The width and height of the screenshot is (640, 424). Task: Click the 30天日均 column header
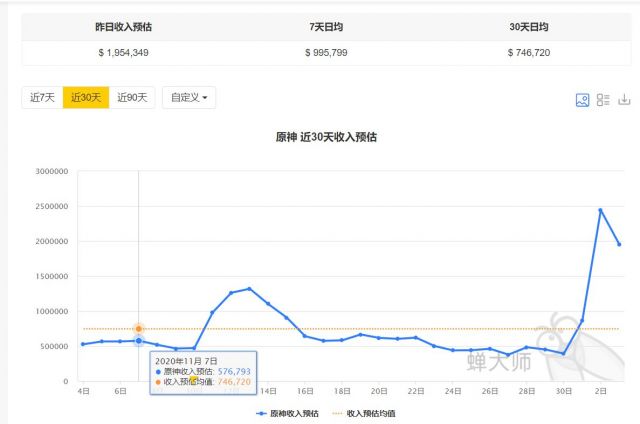[529, 27]
